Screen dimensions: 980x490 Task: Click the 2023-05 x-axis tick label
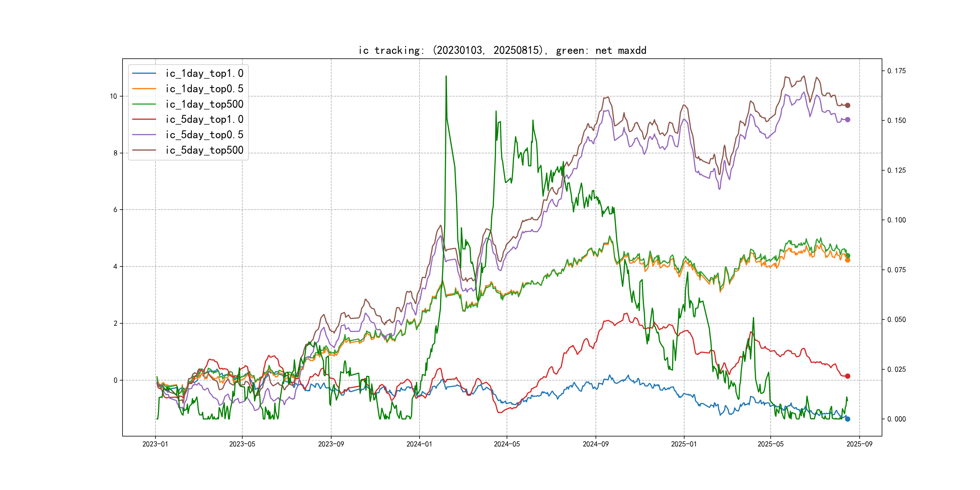242,444
